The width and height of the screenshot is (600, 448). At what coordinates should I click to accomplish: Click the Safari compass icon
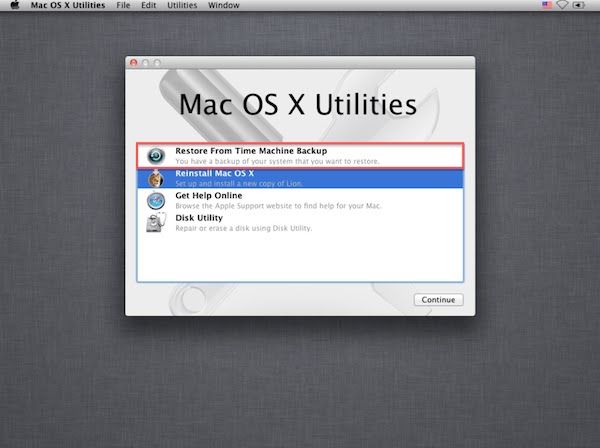point(156,201)
